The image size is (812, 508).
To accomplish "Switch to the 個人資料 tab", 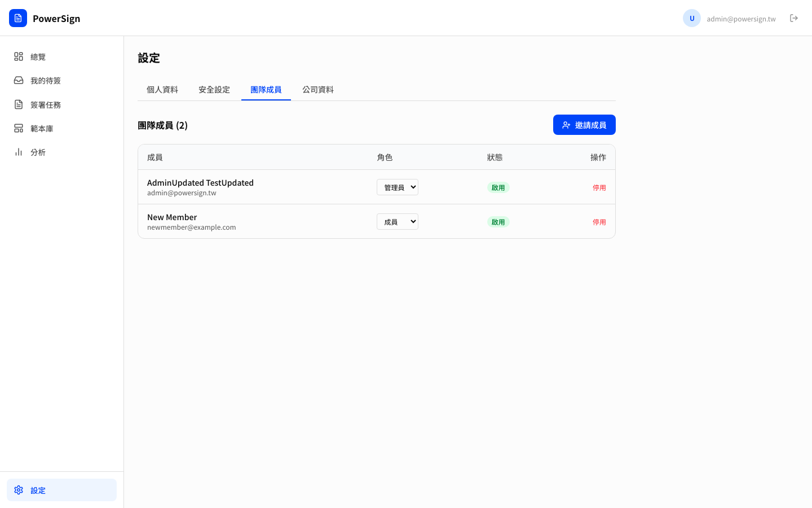I will point(162,90).
